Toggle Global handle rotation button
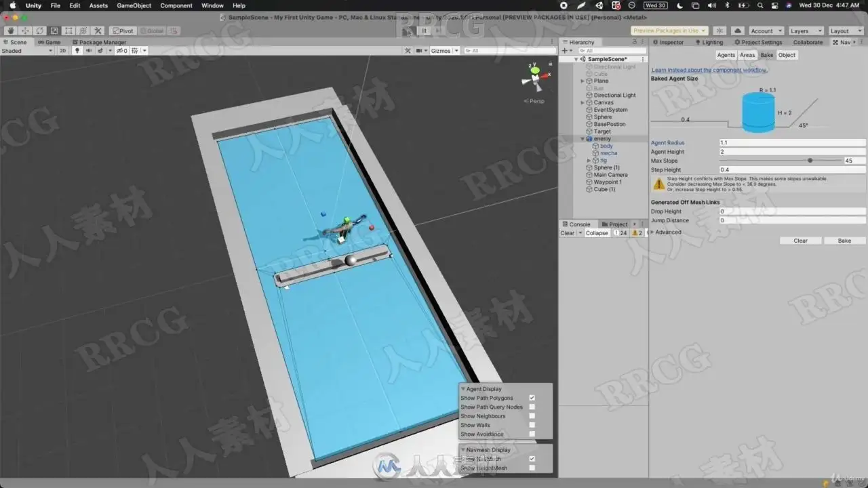The height and width of the screenshot is (488, 868). pos(152,30)
